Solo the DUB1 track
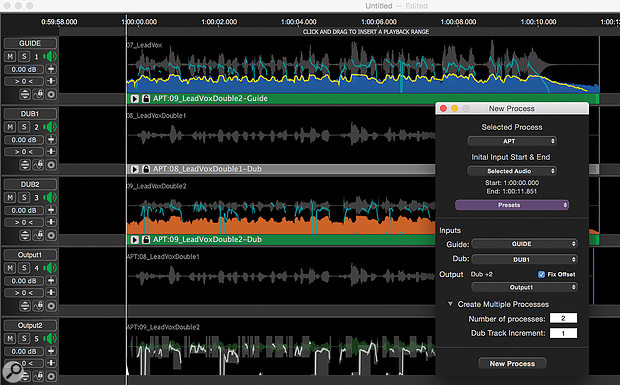The image size is (620, 385). pyautogui.click(x=24, y=127)
